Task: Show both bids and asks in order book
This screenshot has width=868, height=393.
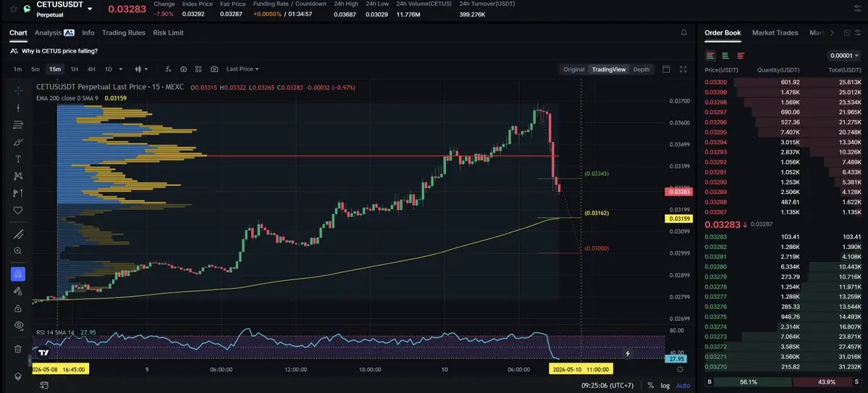Action: (x=710, y=55)
